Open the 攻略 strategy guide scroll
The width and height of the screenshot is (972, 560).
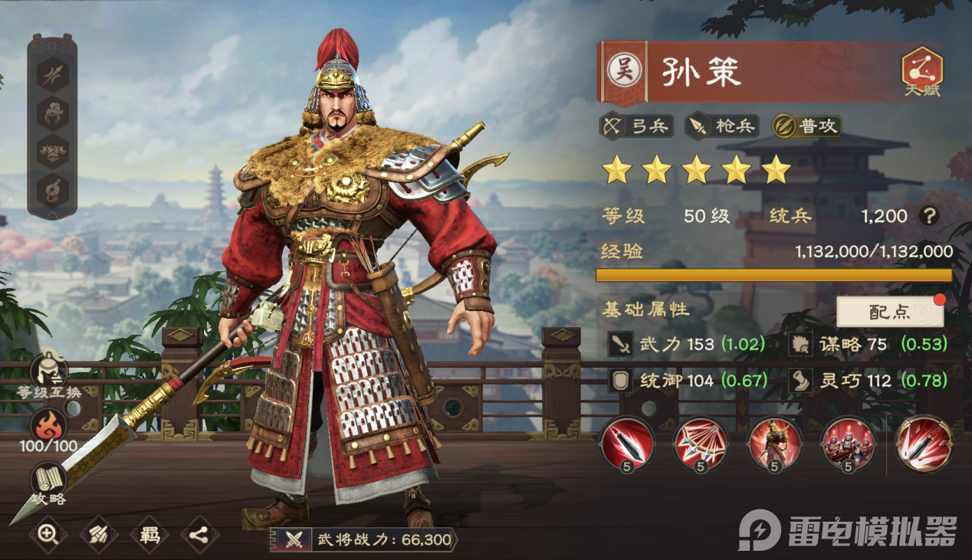tap(48, 484)
